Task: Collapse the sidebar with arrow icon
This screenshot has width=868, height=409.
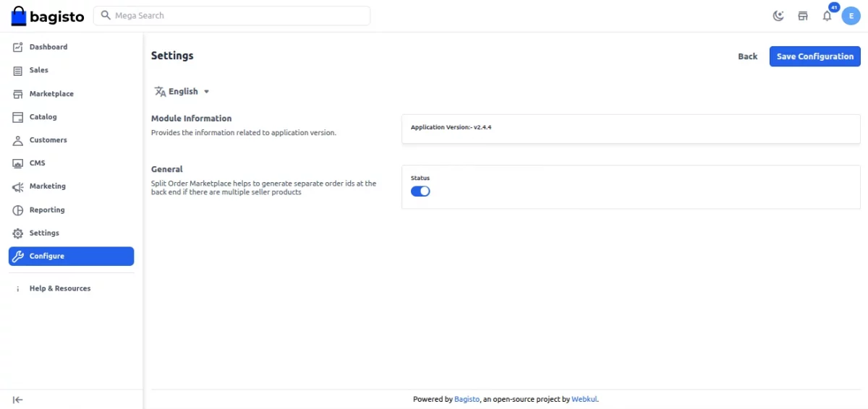Action: click(18, 400)
